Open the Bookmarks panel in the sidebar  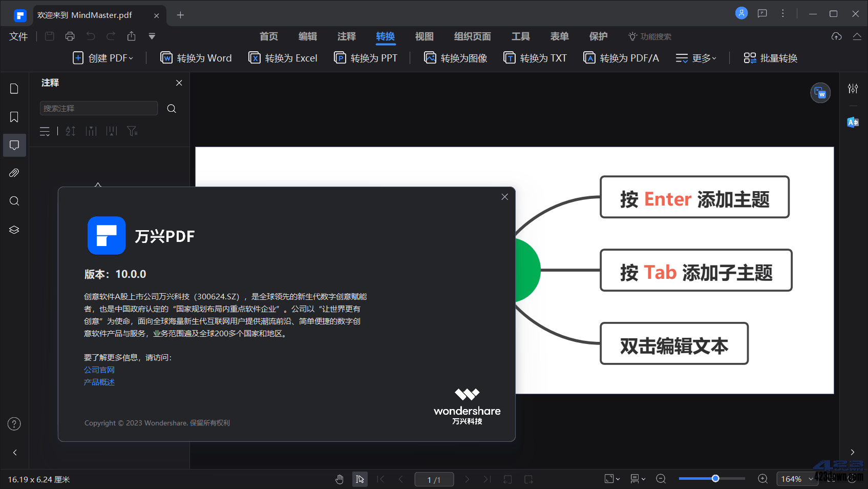(x=14, y=117)
